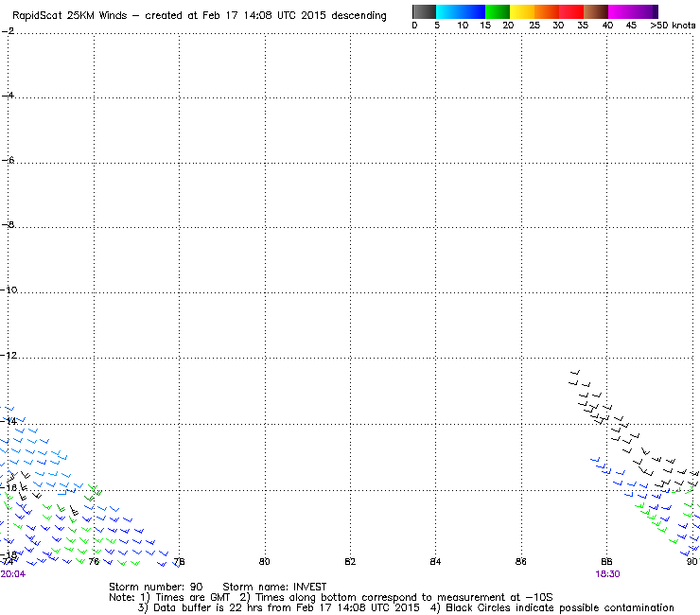Click the latitude label -10
The height and width of the screenshot is (615, 700).
(9, 290)
